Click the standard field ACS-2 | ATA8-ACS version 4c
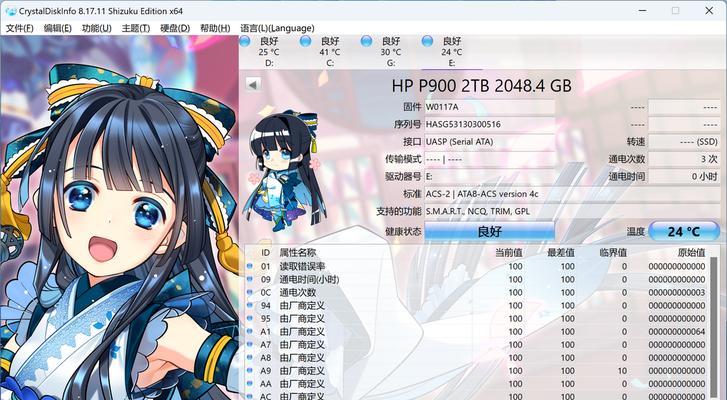 (572, 194)
